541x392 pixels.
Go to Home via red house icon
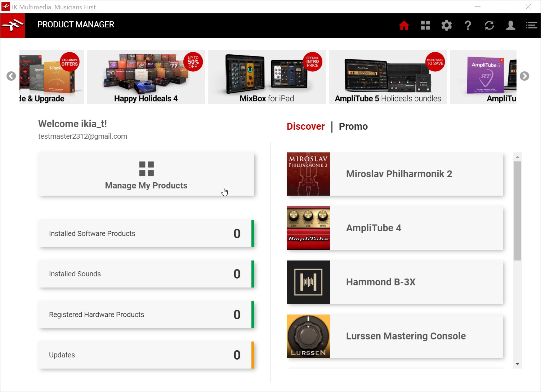tap(404, 25)
